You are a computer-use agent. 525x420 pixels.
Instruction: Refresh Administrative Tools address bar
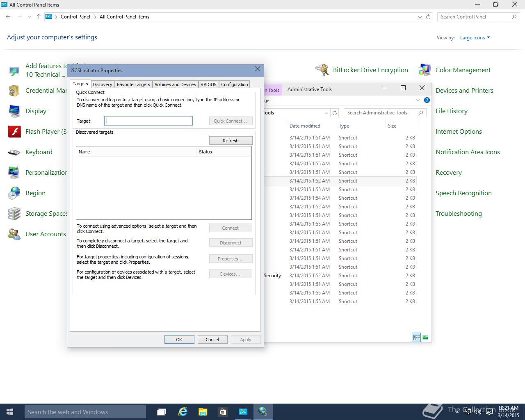(335, 113)
